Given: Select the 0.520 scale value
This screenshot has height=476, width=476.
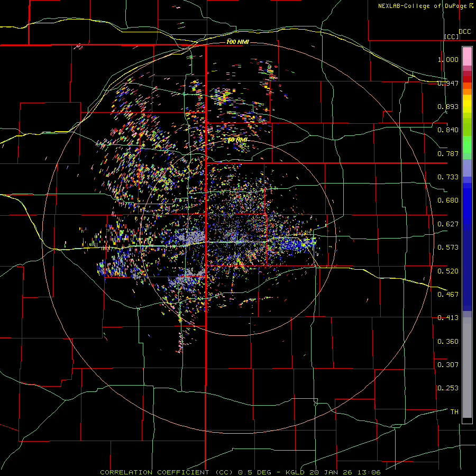Looking at the screenshot, I should point(448,271).
